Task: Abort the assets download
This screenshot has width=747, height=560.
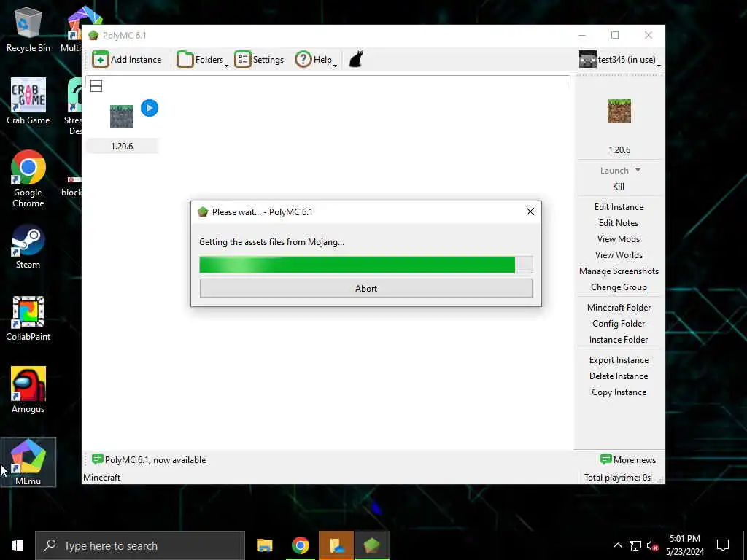Action: click(x=366, y=289)
